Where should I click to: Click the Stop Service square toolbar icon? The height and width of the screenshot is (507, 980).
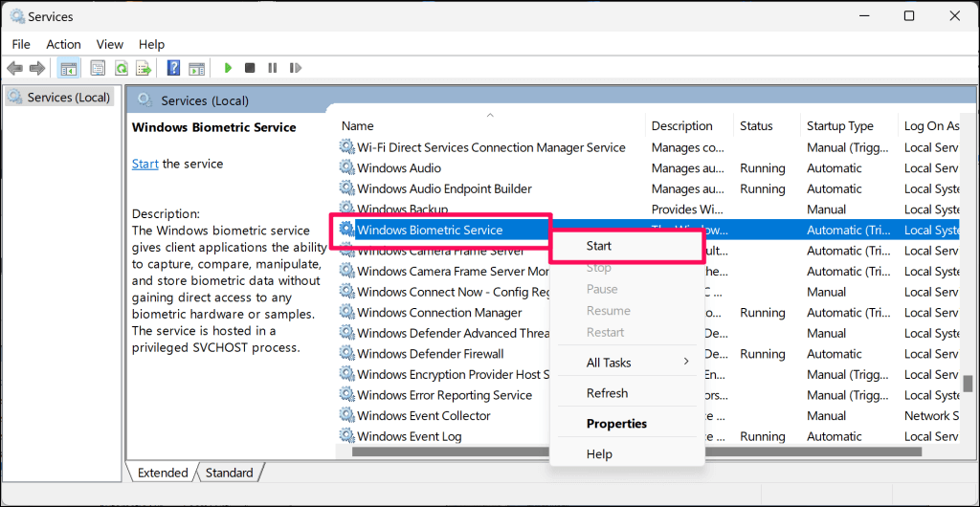[250, 68]
